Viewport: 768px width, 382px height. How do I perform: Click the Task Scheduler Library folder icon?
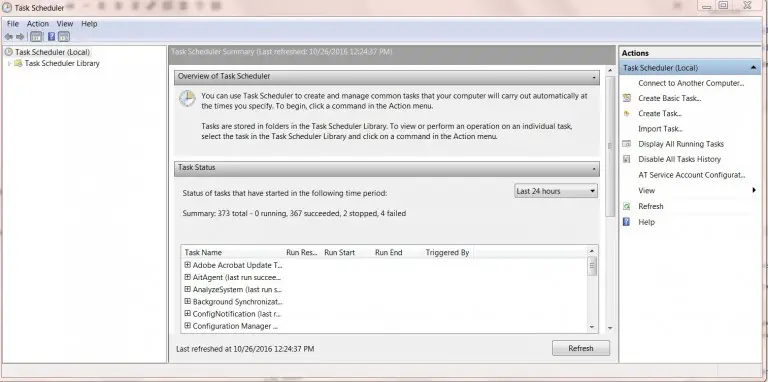[x=18, y=63]
